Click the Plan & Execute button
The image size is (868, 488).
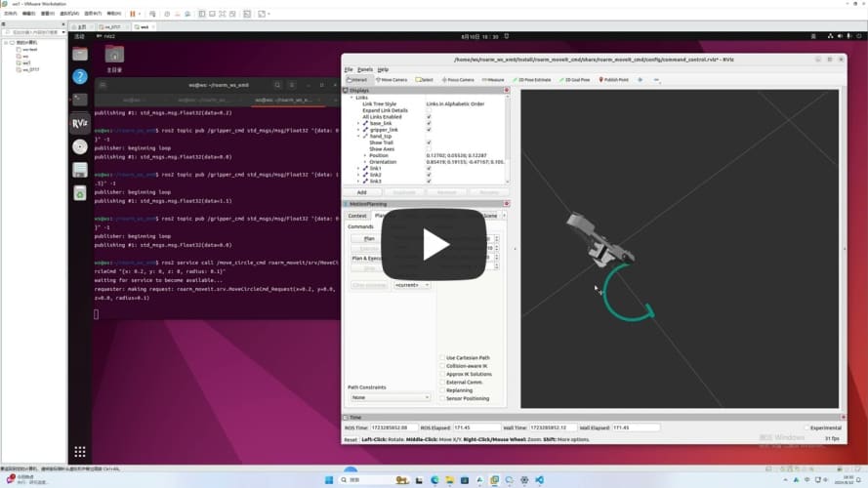pyautogui.click(x=368, y=259)
